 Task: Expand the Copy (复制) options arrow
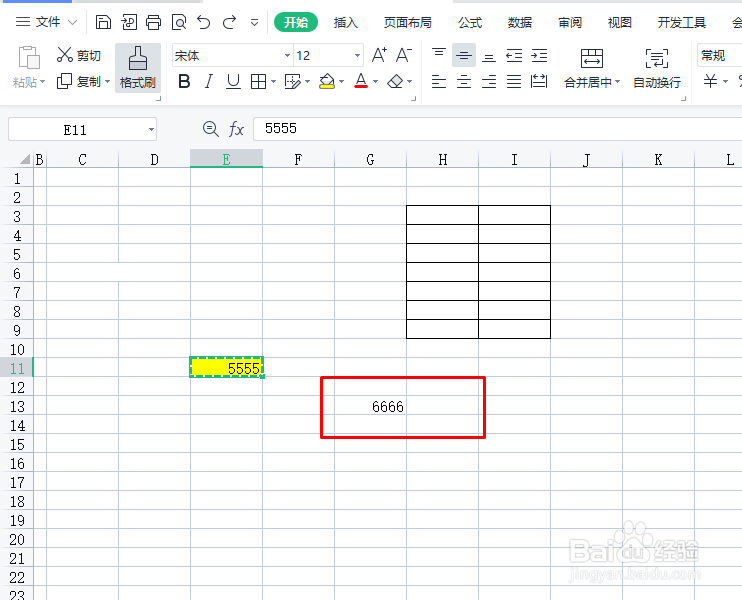(x=107, y=82)
